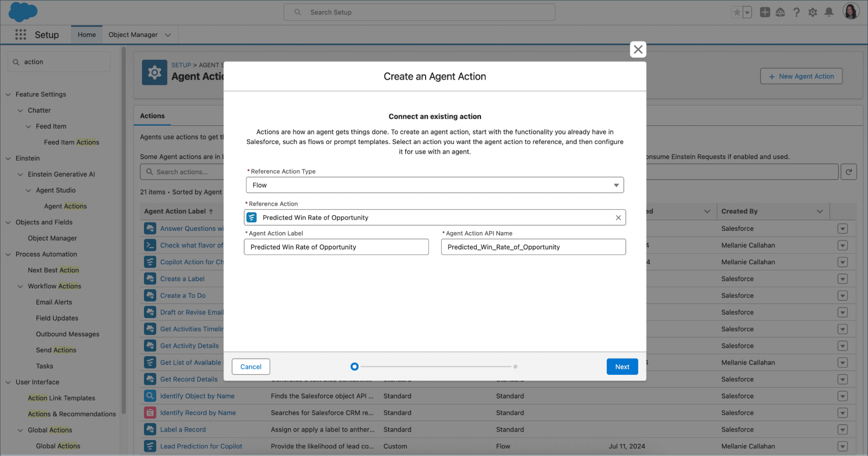Image resolution: width=868 pixels, height=456 pixels.
Task: Click the flow icon in Reference Action field
Action: 252,217
